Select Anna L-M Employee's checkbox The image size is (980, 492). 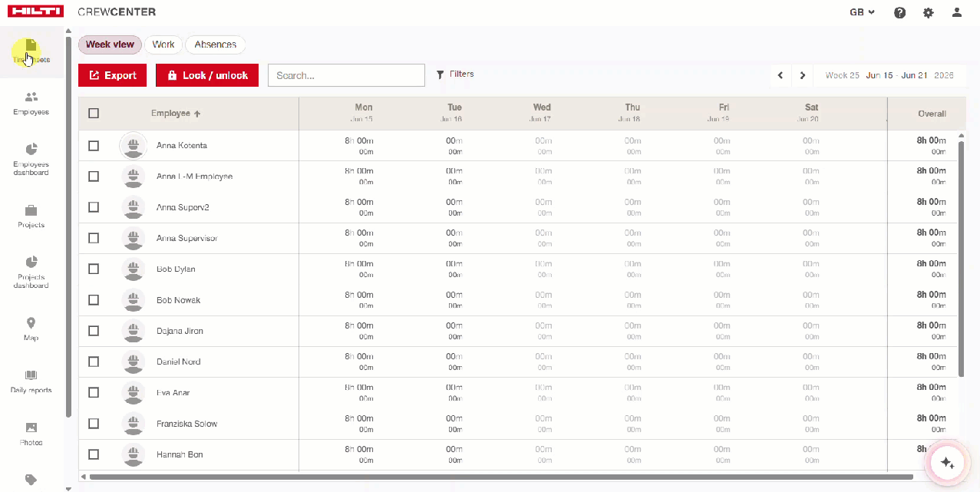coord(94,176)
